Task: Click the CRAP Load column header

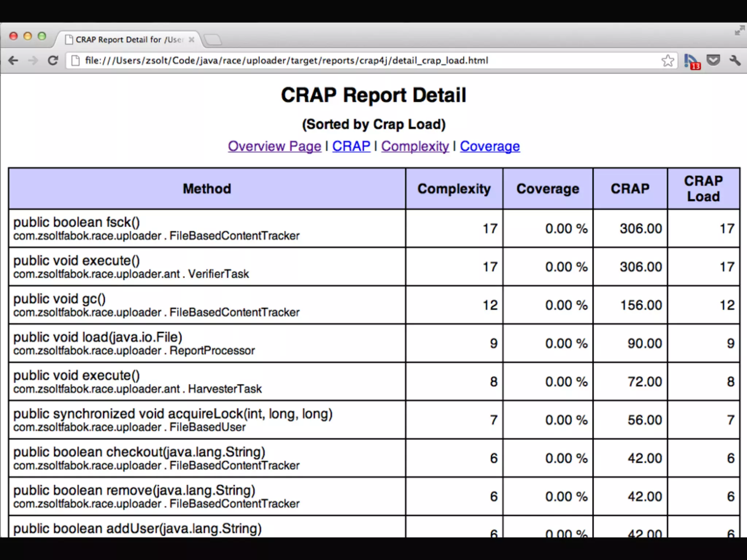Action: click(x=703, y=189)
